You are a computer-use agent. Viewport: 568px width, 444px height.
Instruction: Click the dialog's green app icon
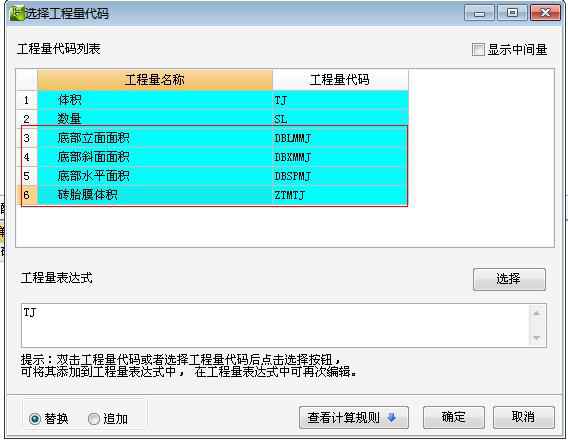tap(16, 13)
